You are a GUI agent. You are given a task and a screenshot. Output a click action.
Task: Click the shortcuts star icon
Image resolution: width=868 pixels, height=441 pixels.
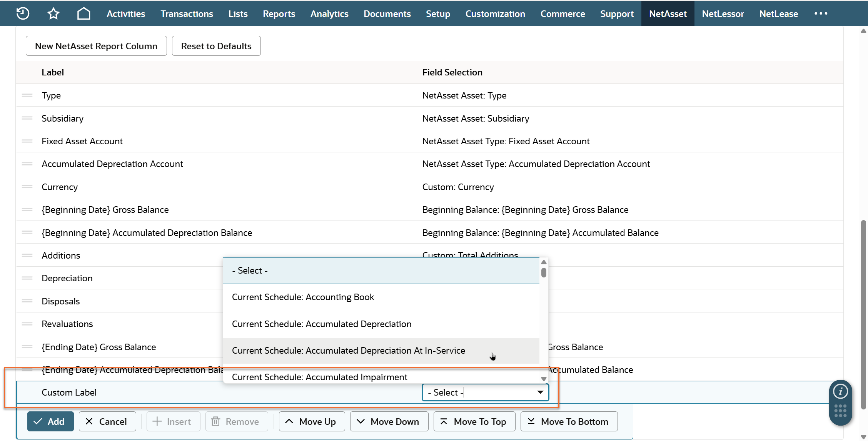pyautogui.click(x=53, y=13)
